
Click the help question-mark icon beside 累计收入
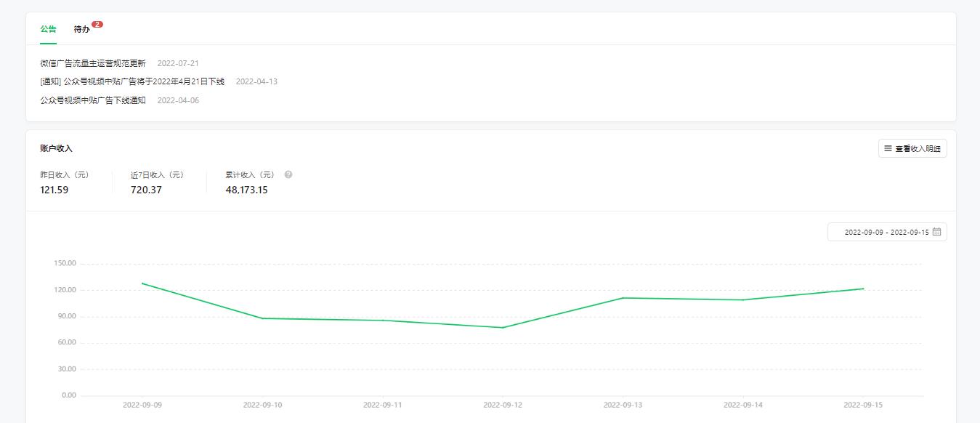(x=288, y=175)
